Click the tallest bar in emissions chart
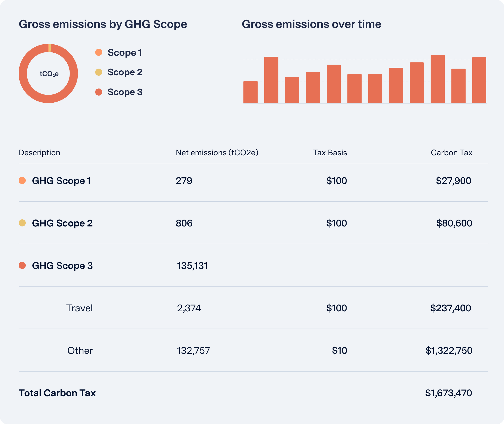 (437, 79)
